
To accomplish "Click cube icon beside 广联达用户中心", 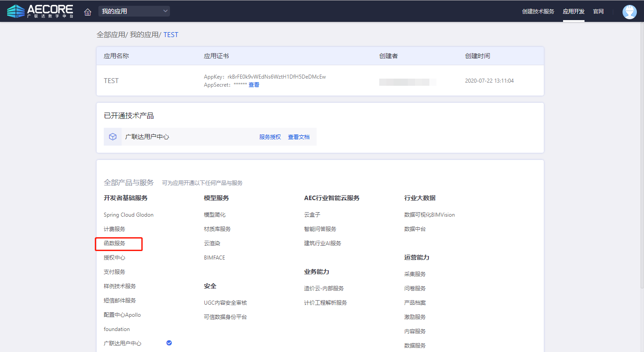I will 113,137.
